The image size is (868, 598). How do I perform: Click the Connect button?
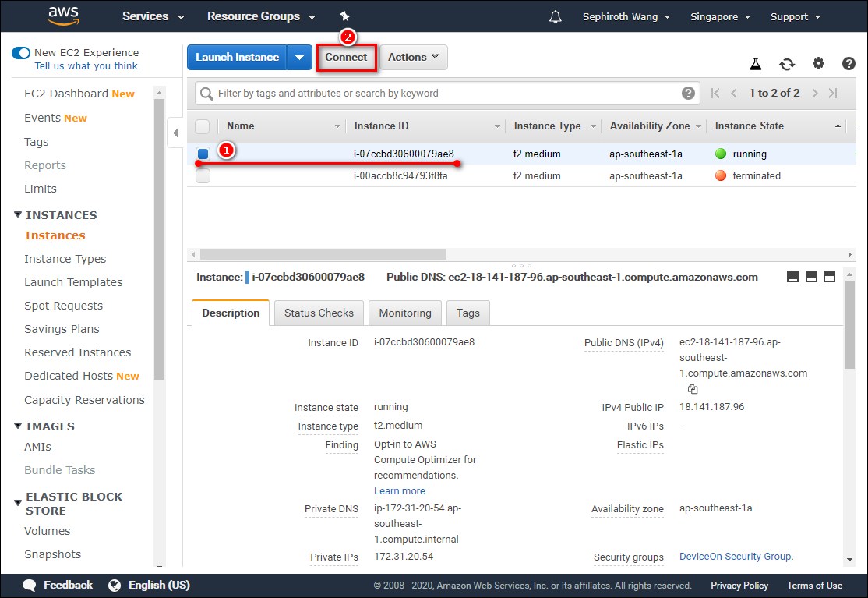click(346, 57)
